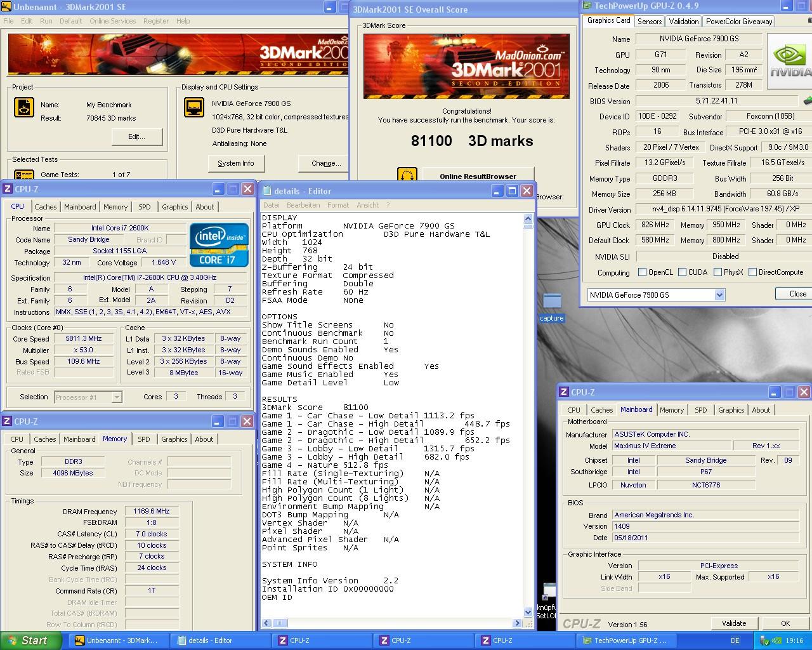This screenshot has width=812, height=650.
Task: Open Graphics tab in CPU-Z Memory window
Action: coord(174,439)
